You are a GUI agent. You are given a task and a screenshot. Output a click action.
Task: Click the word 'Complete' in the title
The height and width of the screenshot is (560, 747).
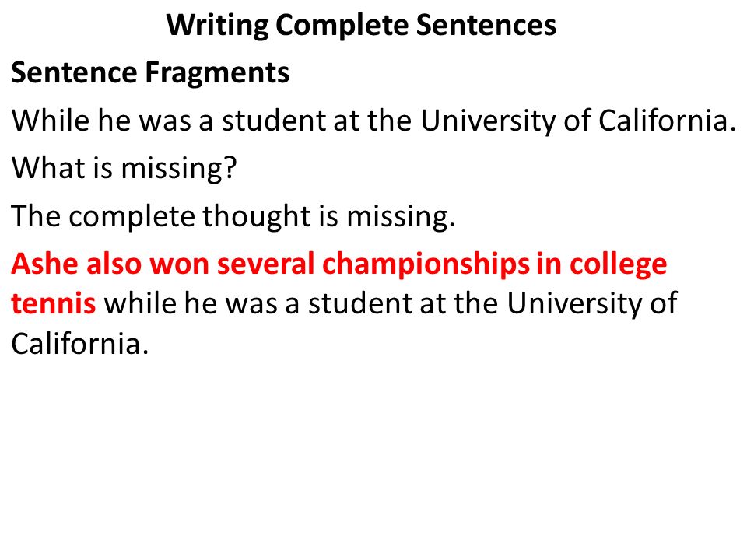pyautogui.click(x=342, y=26)
